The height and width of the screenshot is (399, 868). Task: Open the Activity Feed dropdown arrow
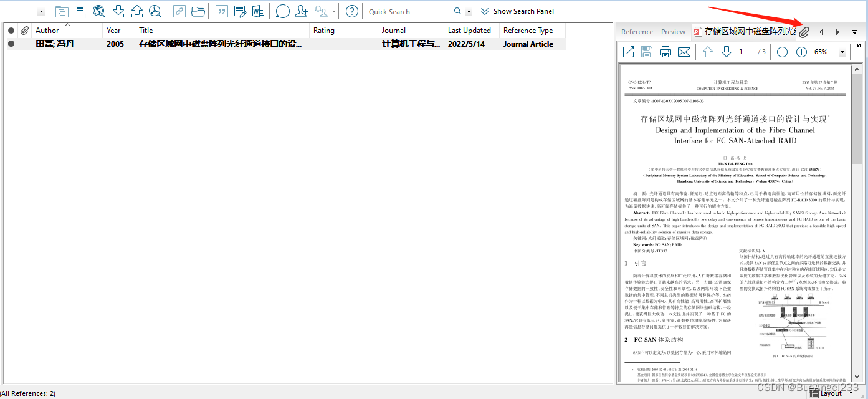333,11
